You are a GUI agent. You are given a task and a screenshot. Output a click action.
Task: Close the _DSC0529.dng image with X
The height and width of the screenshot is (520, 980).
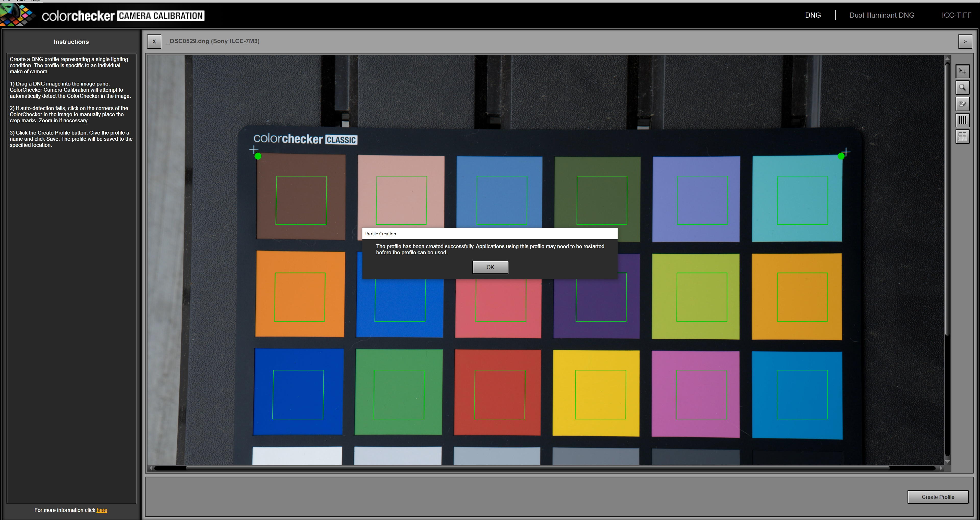coord(154,41)
